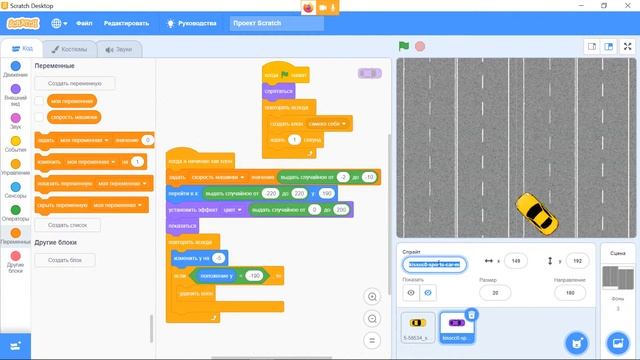Open the Редактировать menu
Image resolution: width=640 pixels, height=360 pixels.
coord(126,23)
